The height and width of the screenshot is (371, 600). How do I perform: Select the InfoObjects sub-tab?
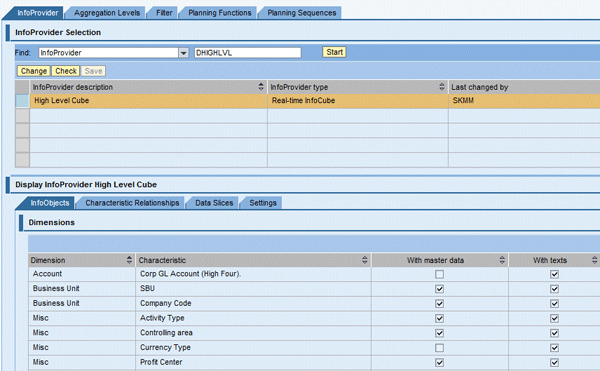[50, 203]
